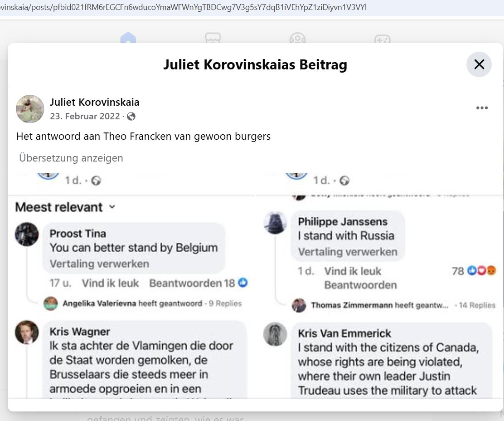Screen dimensions: 504x421
Task: Click Philippe Janssens' avatar
Action: click(275, 223)
